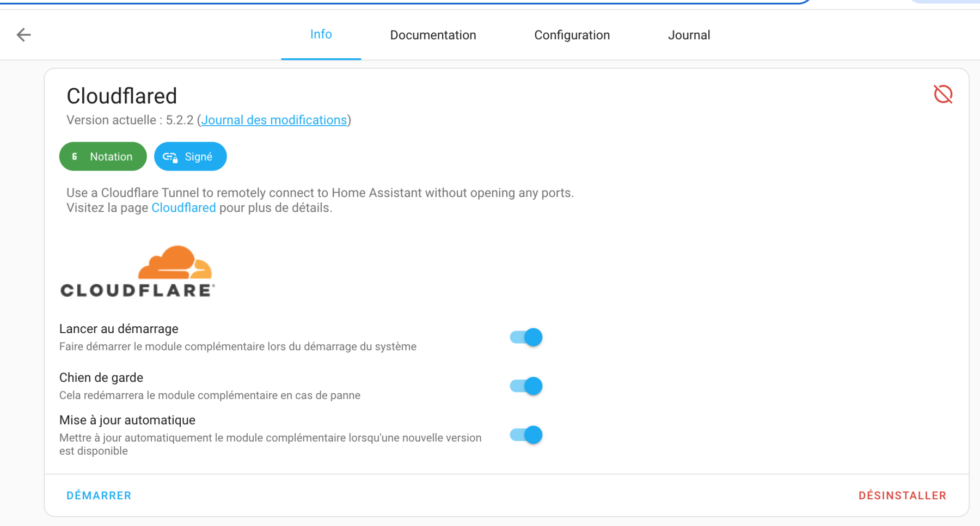This screenshot has width=980, height=526.
Task: Click the rating number on the Notation badge
Action: coord(75,156)
